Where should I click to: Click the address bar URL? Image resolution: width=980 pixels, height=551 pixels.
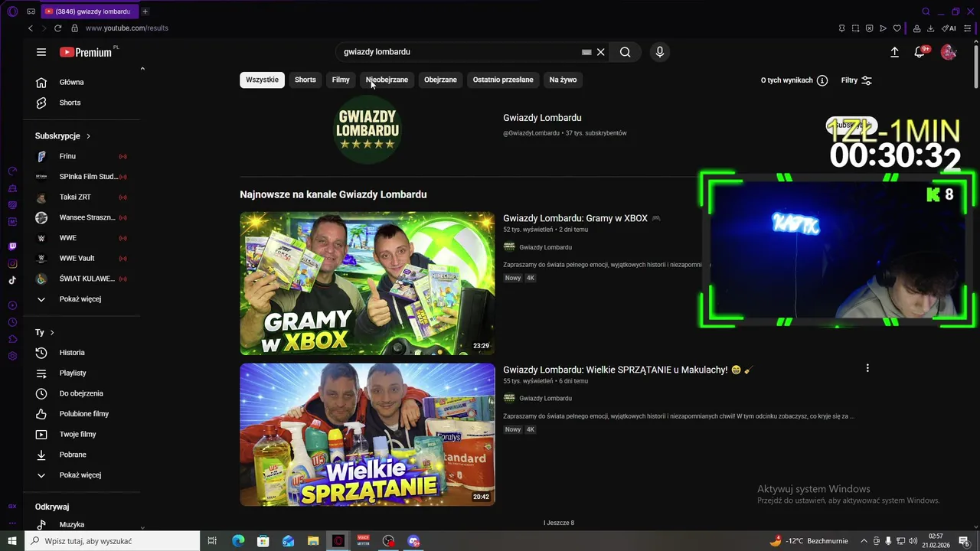click(x=126, y=28)
